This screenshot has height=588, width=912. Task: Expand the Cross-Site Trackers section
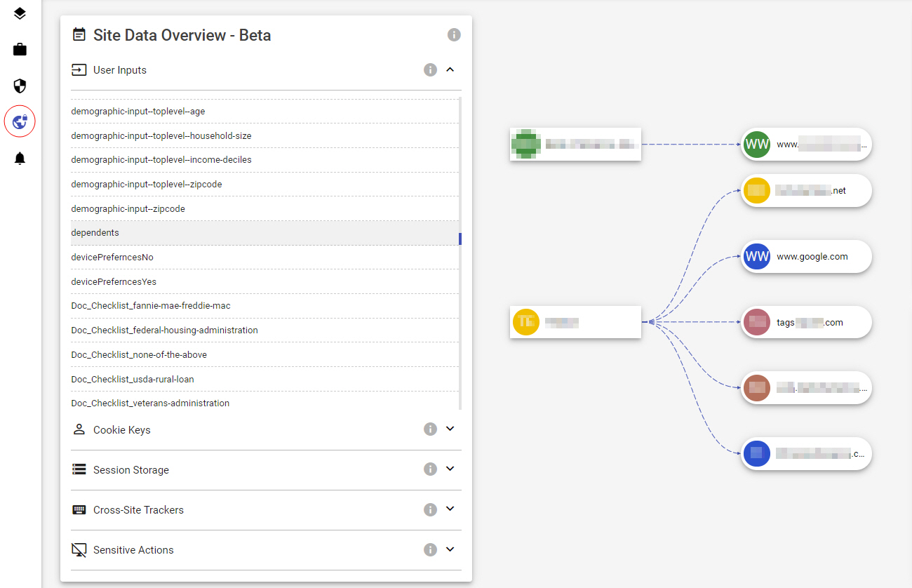(450, 509)
